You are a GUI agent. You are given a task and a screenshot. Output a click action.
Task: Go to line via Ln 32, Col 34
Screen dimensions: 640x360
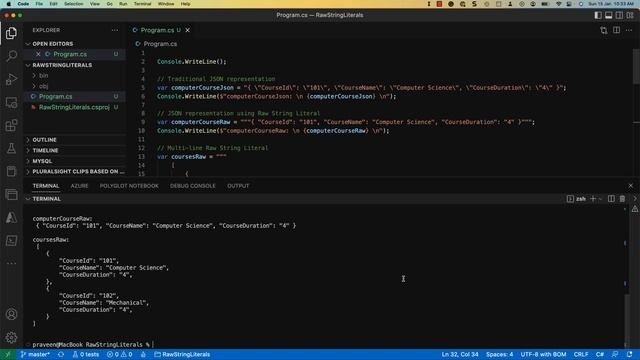coord(460,354)
